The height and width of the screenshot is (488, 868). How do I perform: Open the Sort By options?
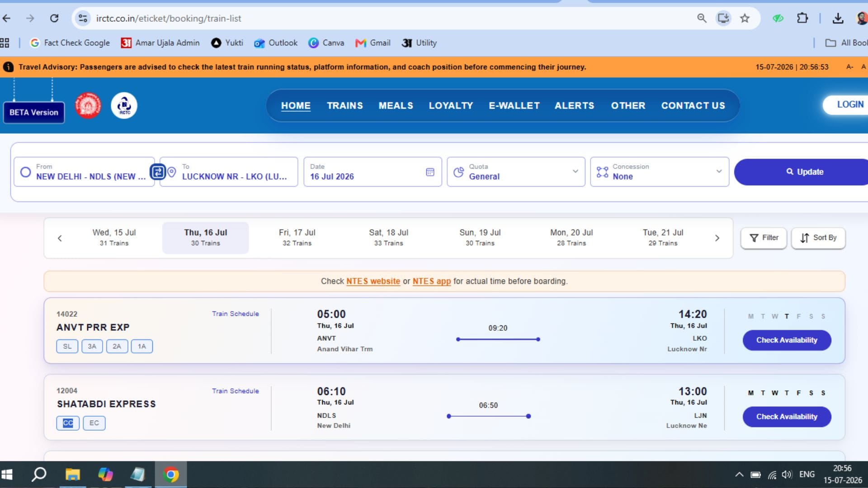[818, 238]
